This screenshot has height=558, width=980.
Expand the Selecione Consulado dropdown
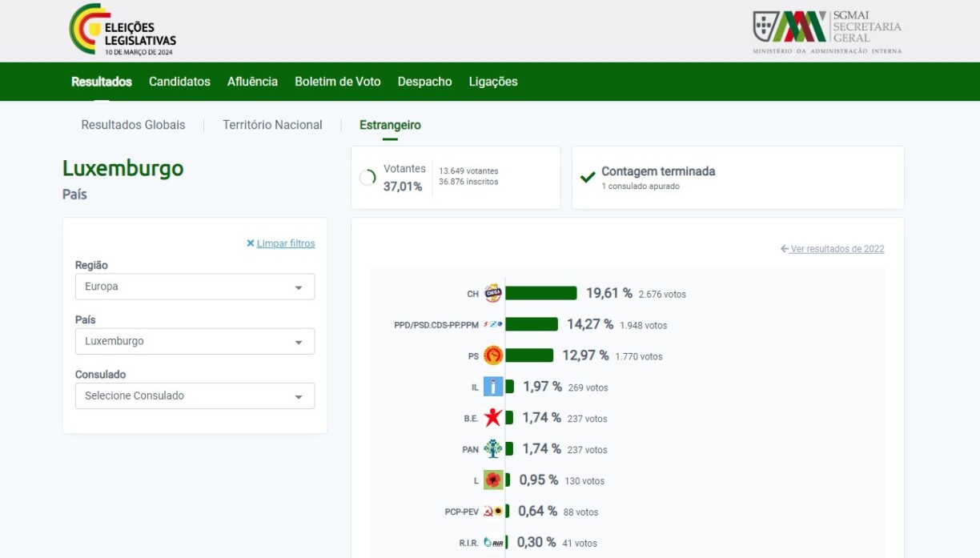(195, 395)
